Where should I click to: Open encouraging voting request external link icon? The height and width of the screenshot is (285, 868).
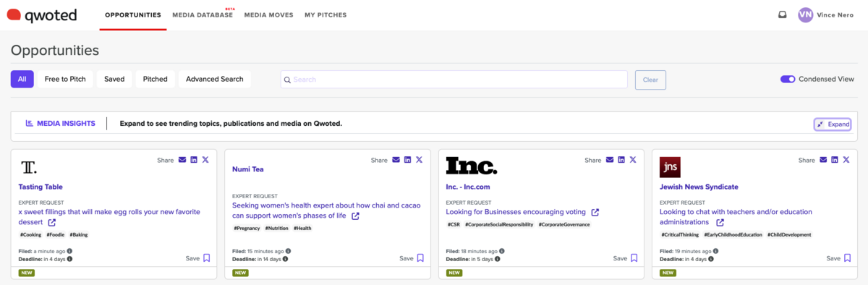tap(595, 213)
